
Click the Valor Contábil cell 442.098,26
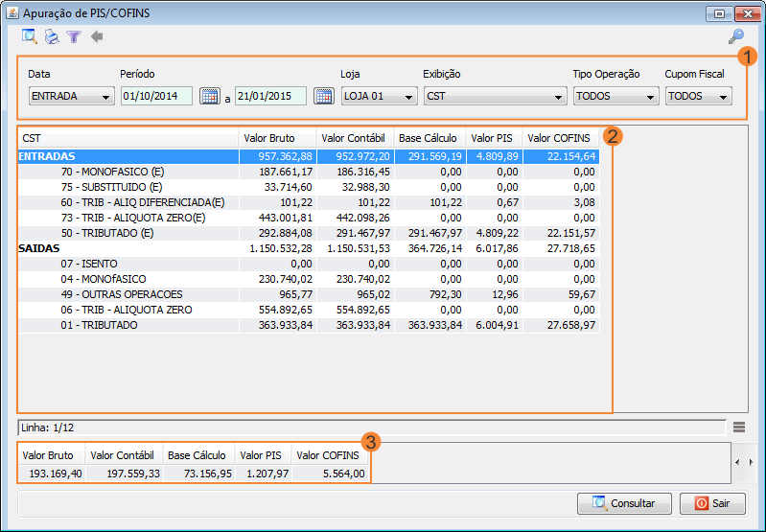pos(355,218)
